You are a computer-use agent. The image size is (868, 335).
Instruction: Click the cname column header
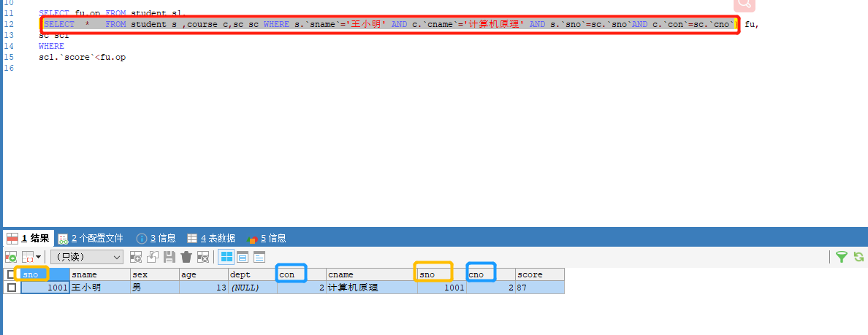(371, 274)
